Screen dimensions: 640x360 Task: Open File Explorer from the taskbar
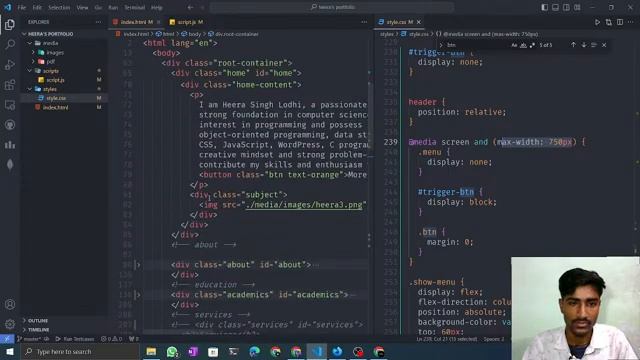[x=151, y=351]
